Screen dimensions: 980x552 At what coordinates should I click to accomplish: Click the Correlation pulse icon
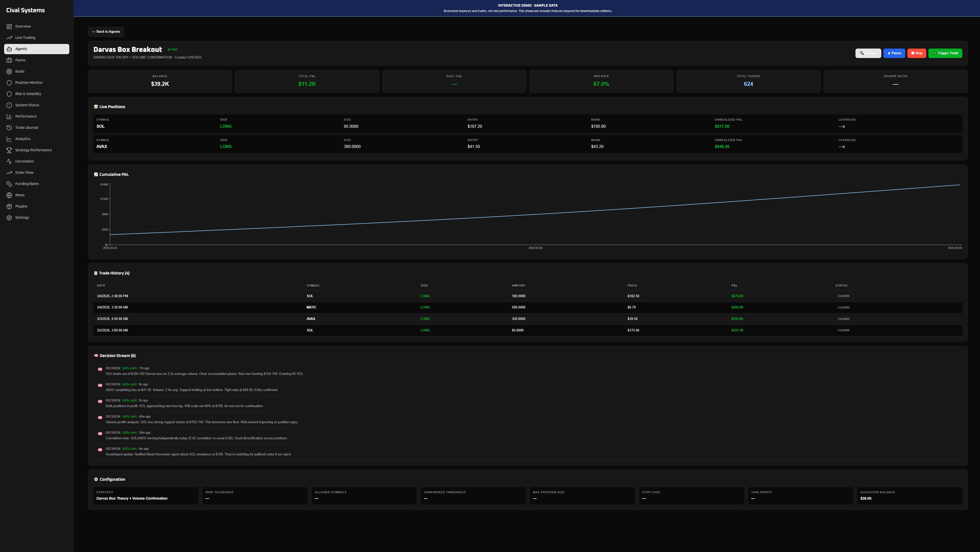click(9, 161)
